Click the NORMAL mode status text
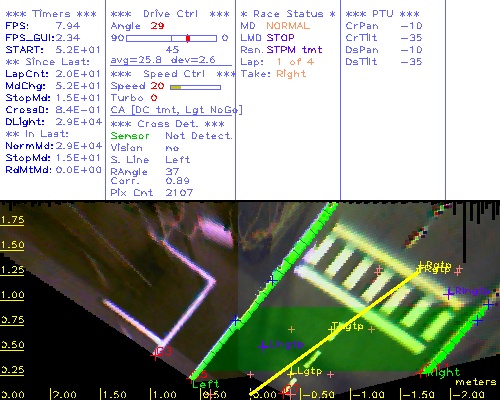 pyautogui.click(x=288, y=26)
